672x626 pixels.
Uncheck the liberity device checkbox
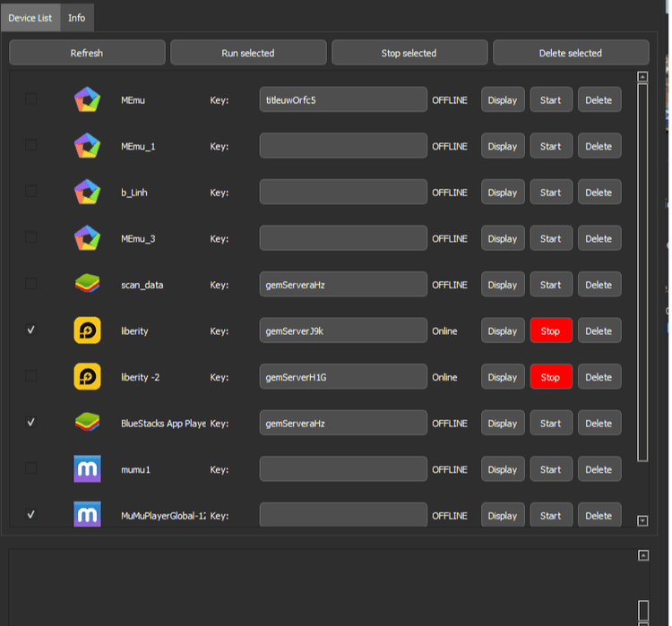(x=31, y=330)
